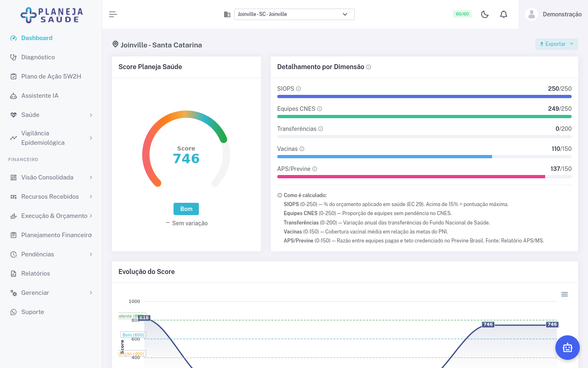Click the SIOPS progress bar
588x368 pixels.
(x=424, y=96)
